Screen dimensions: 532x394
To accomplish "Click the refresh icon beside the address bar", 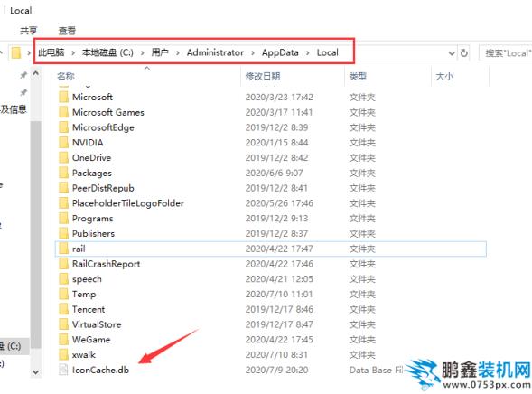I will (x=463, y=53).
